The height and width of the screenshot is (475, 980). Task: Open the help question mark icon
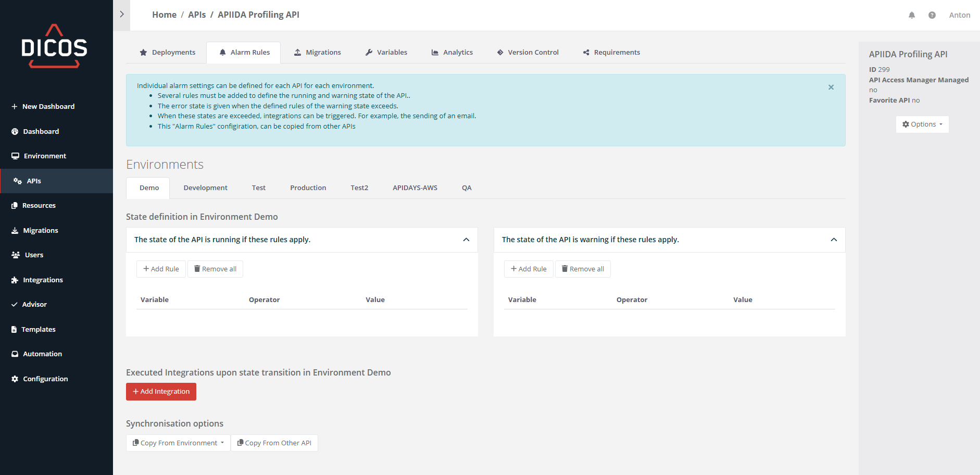(932, 15)
